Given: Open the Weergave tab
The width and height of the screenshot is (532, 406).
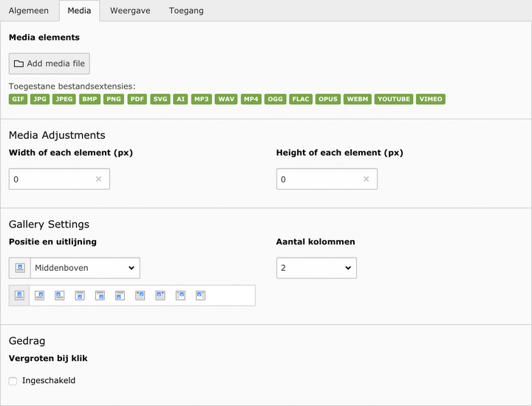Looking at the screenshot, I should 129,11.
